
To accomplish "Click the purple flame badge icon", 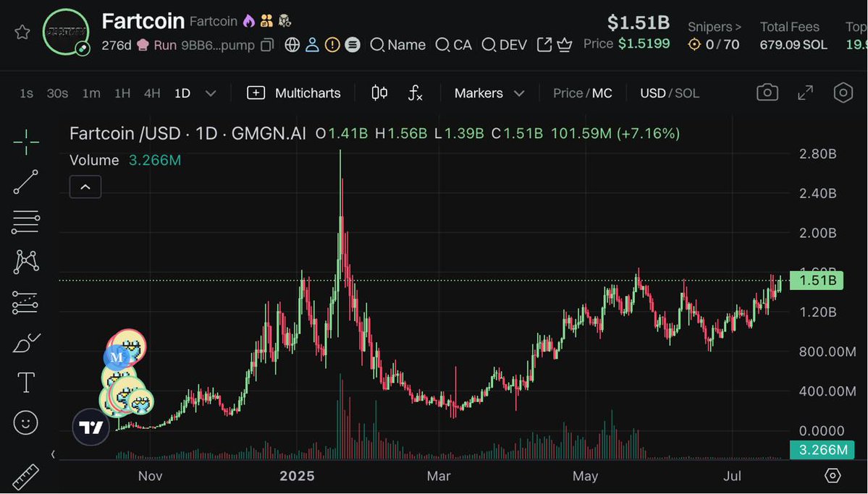I will (249, 22).
